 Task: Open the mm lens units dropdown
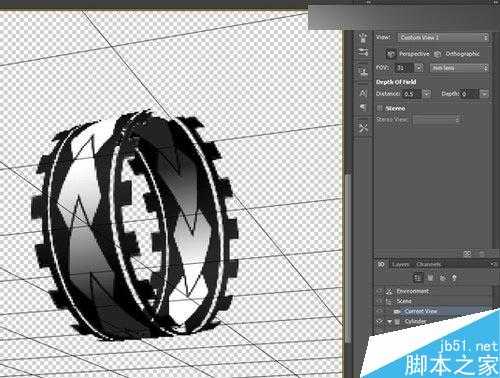pos(459,68)
